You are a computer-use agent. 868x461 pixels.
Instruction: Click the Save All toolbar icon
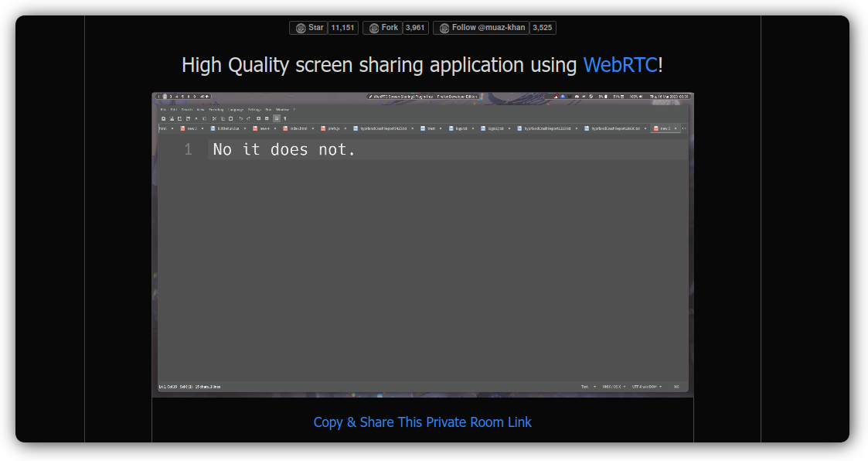187,118
